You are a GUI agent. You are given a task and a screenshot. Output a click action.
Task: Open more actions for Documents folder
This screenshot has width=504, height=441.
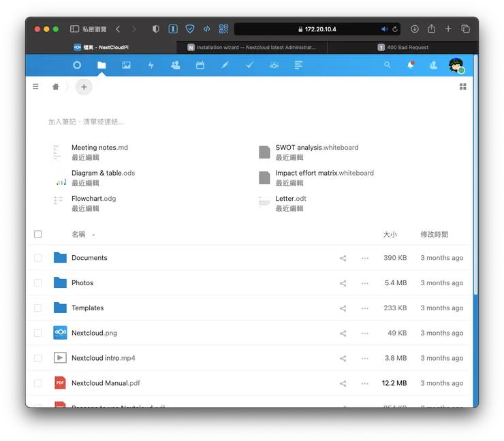click(x=365, y=258)
